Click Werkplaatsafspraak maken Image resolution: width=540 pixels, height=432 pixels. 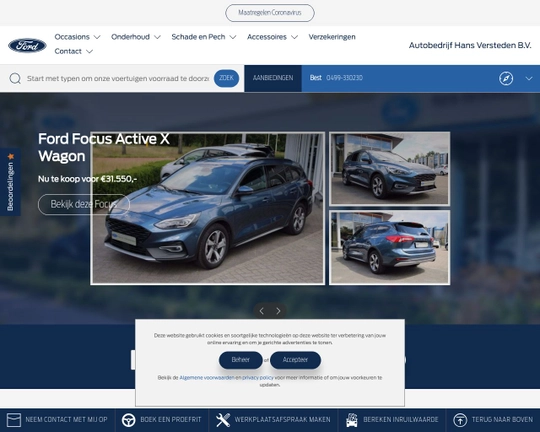coord(282,420)
